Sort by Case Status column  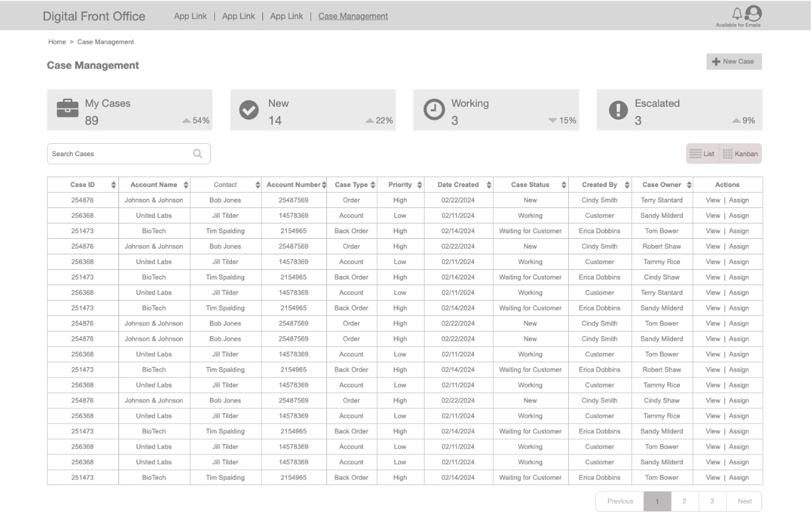coord(563,185)
